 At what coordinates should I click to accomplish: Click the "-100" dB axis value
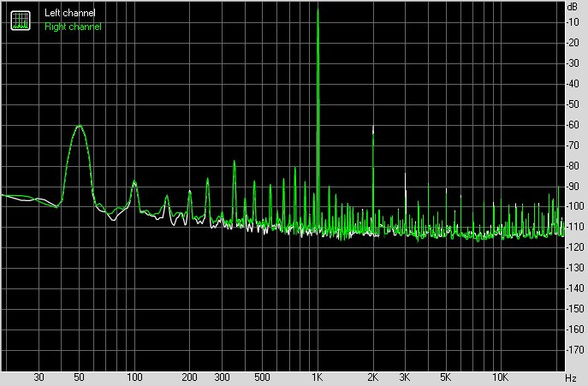tap(575, 206)
